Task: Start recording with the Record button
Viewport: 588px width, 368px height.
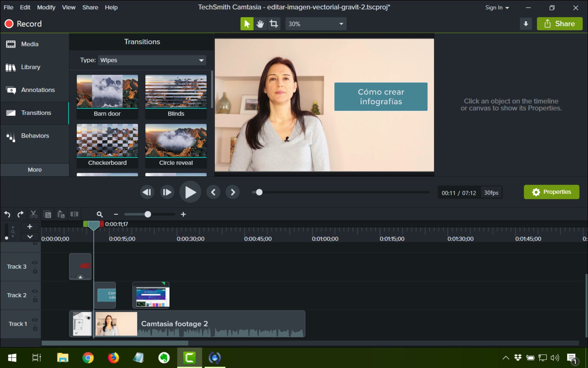Action: (x=24, y=24)
